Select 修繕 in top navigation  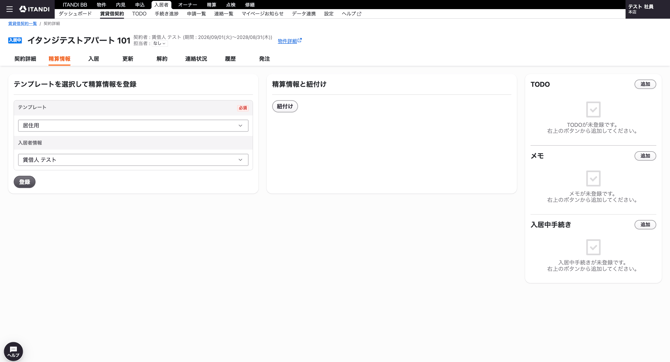[250, 5]
